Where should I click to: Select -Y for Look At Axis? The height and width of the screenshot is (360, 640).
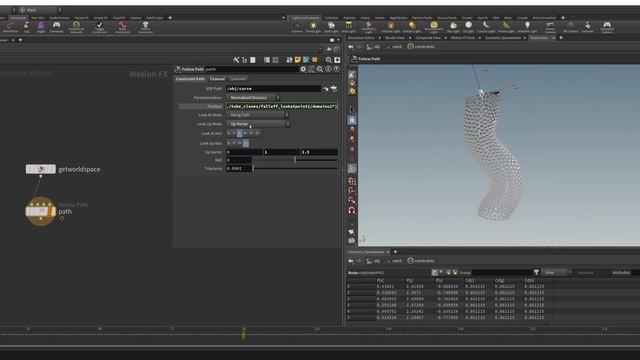[x=251, y=133]
